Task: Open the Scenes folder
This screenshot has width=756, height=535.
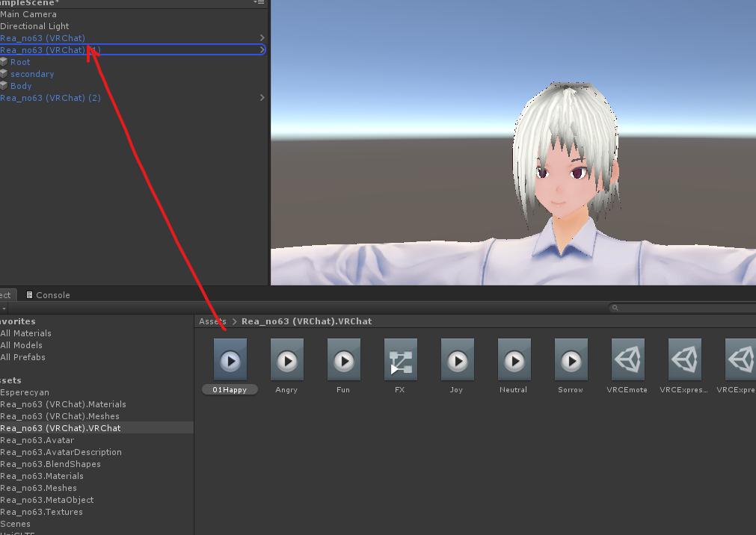Action: [x=16, y=524]
